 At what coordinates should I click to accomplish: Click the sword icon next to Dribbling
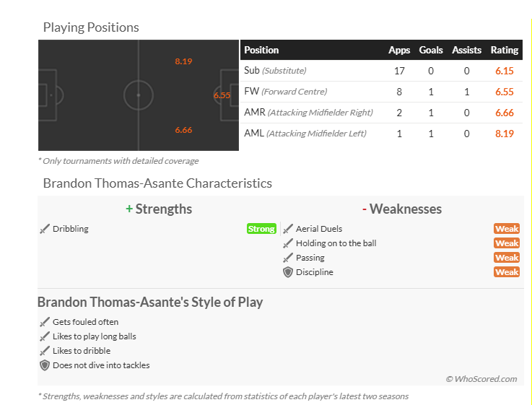coord(45,229)
